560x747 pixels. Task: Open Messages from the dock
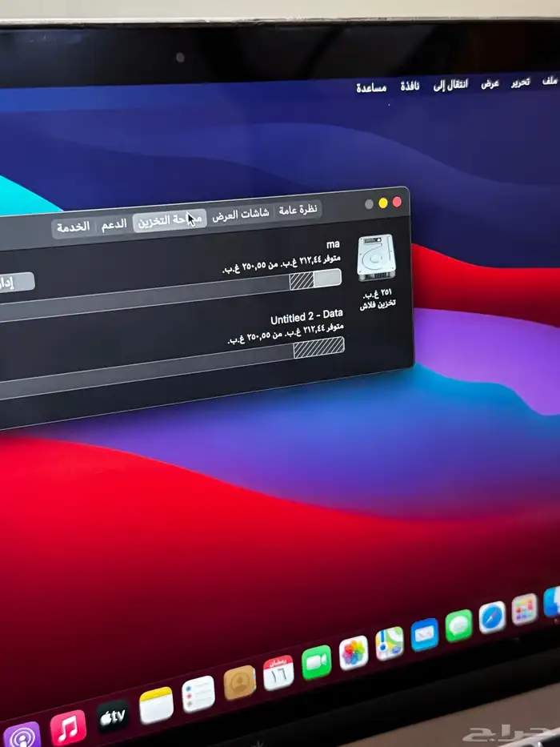click(459, 625)
